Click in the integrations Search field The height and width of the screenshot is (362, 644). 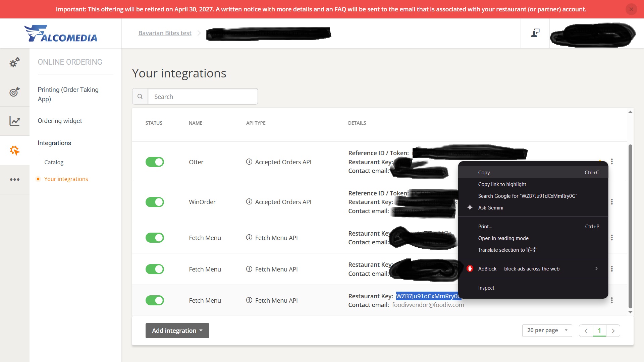[x=203, y=97]
